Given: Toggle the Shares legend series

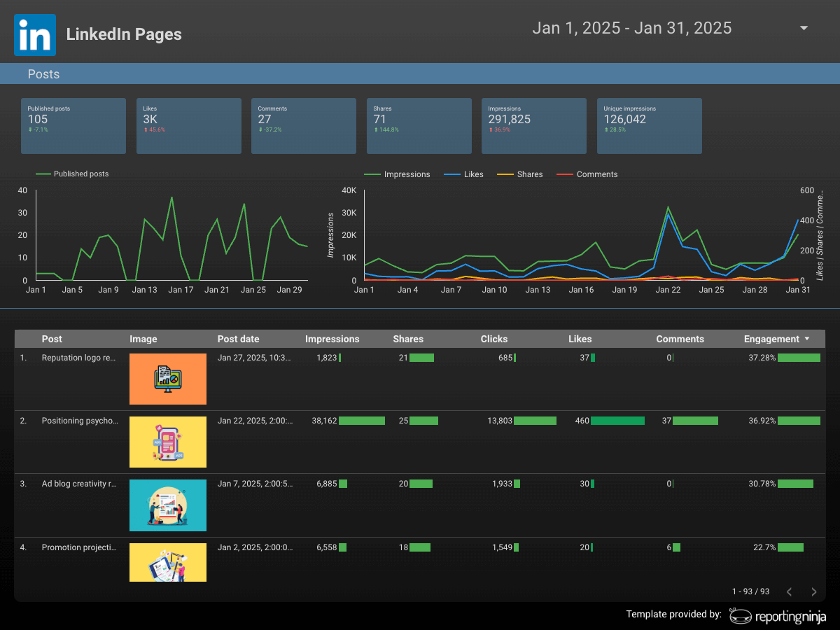Looking at the screenshot, I should (x=520, y=174).
